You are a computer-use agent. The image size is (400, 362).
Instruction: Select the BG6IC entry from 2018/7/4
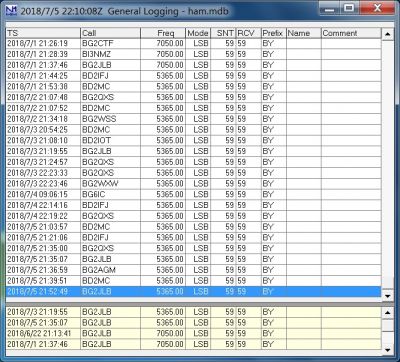tap(193, 194)
